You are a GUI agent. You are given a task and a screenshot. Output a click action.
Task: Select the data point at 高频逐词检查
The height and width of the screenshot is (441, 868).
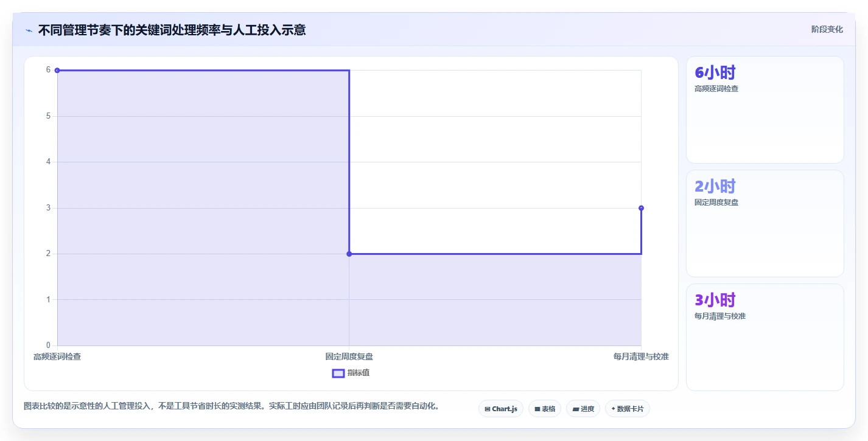click(x=57, y=71)
